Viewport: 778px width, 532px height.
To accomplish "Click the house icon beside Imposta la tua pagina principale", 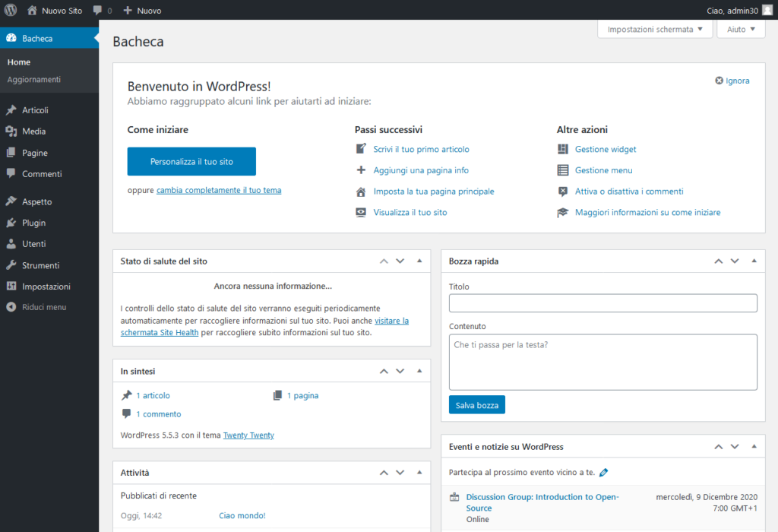I will [x=361, y=192].
